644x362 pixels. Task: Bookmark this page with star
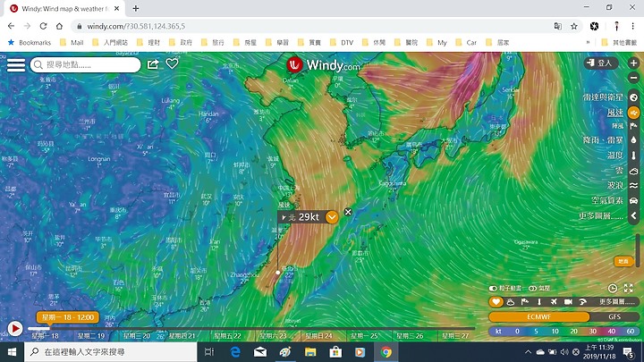573,26
